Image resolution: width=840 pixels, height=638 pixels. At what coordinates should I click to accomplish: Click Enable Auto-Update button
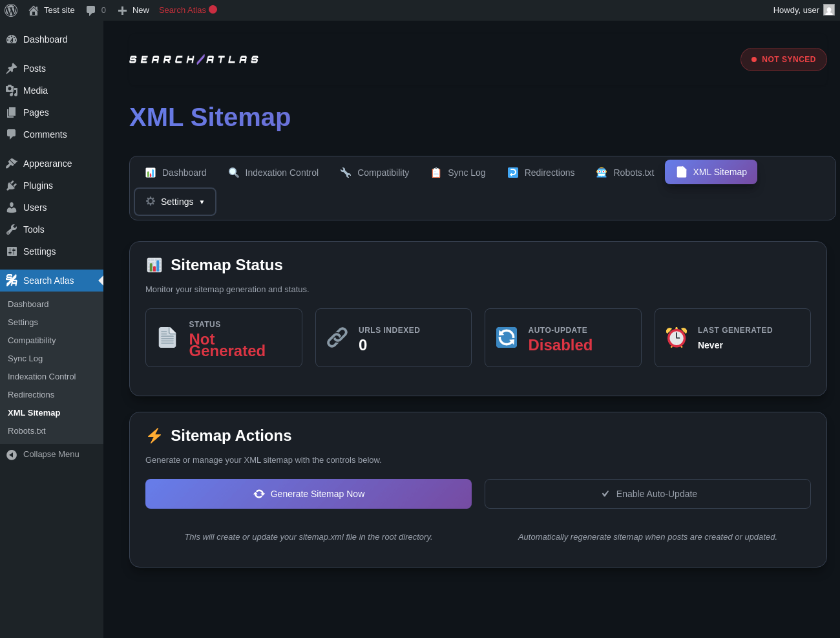click(647, 494)
